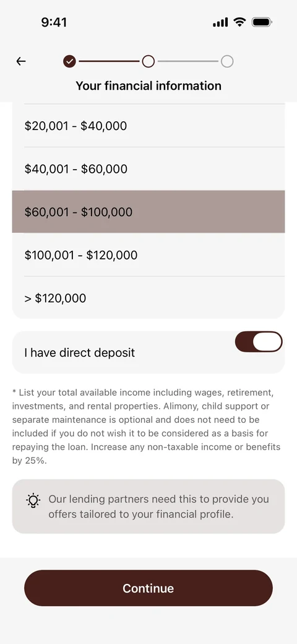
Task: Pick the $100,001 - $120,000 income range
Action: pos(148,255)
